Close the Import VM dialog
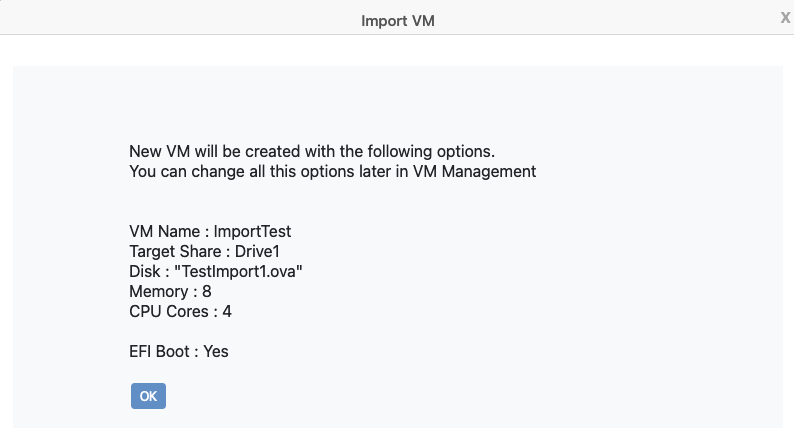Image resolution: width=794 pixels, height=438 pixels. pyautogui.click(x=785, y=17)
